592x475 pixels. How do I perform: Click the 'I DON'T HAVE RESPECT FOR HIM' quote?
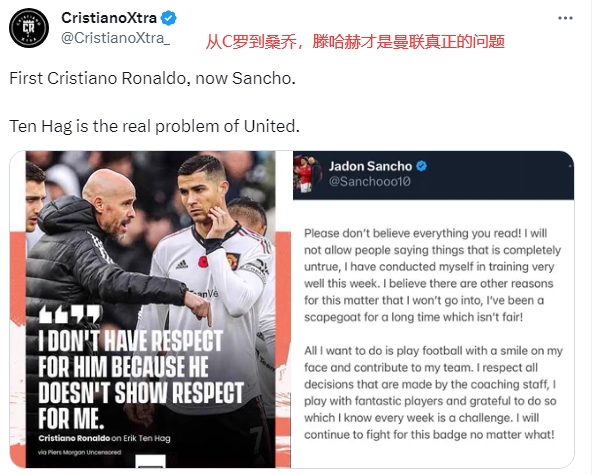[141, 379]
